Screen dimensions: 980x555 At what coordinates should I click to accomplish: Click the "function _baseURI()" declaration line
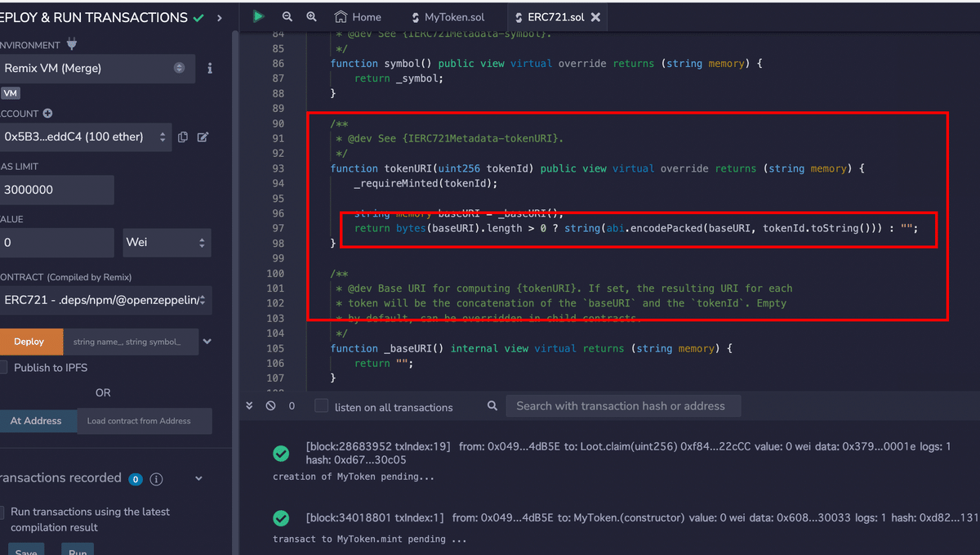coord(532,348)
